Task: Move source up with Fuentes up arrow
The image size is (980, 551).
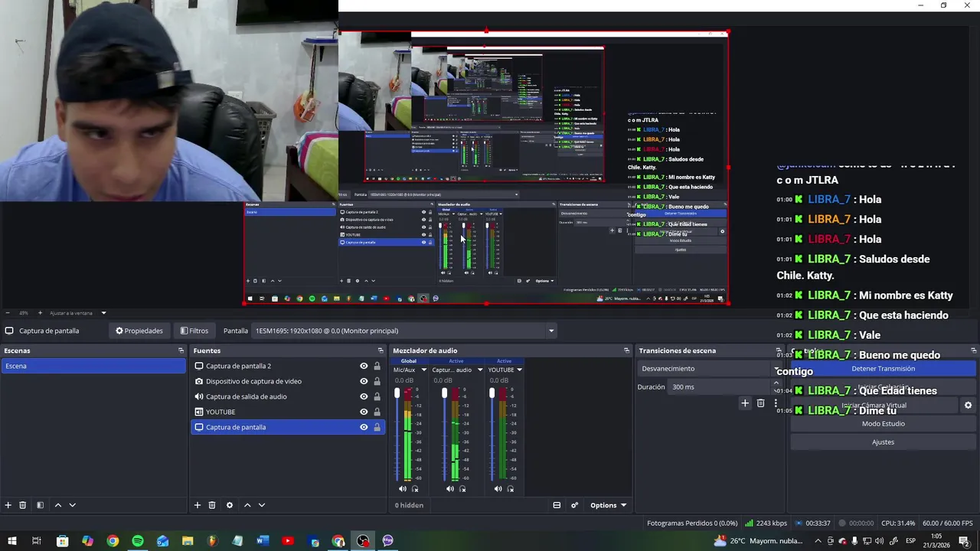Action: (x=247, y=505)
